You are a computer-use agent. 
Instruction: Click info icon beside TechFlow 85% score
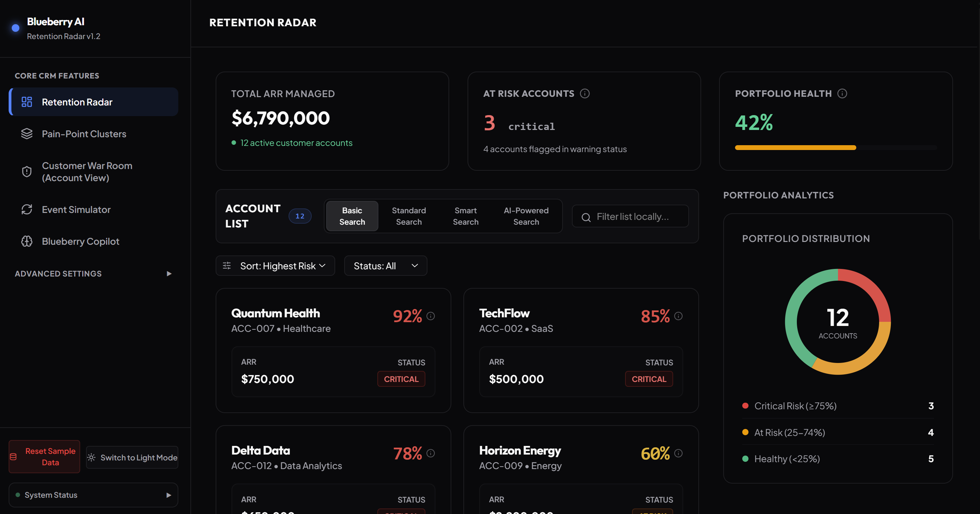tap(678, 316)
